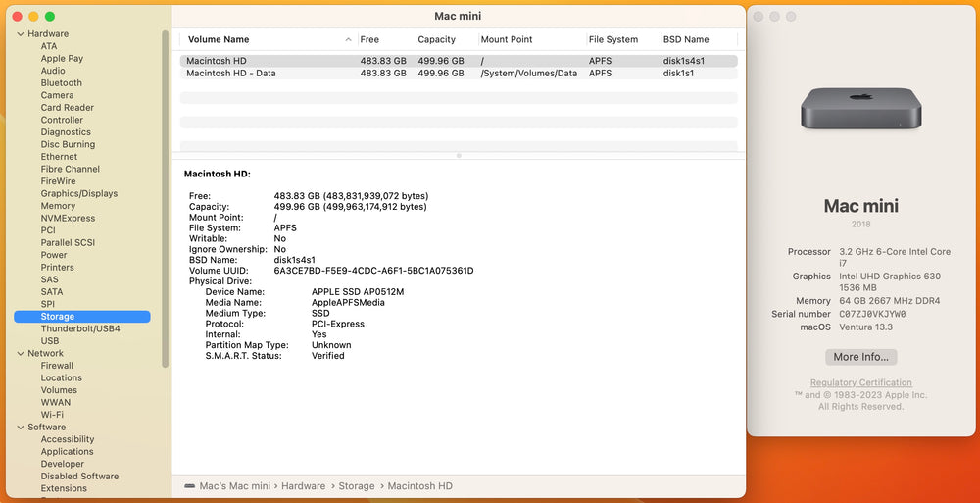Select Wi-Fi under Network
This screenshot has width=980, height=503.
(52, 415)
